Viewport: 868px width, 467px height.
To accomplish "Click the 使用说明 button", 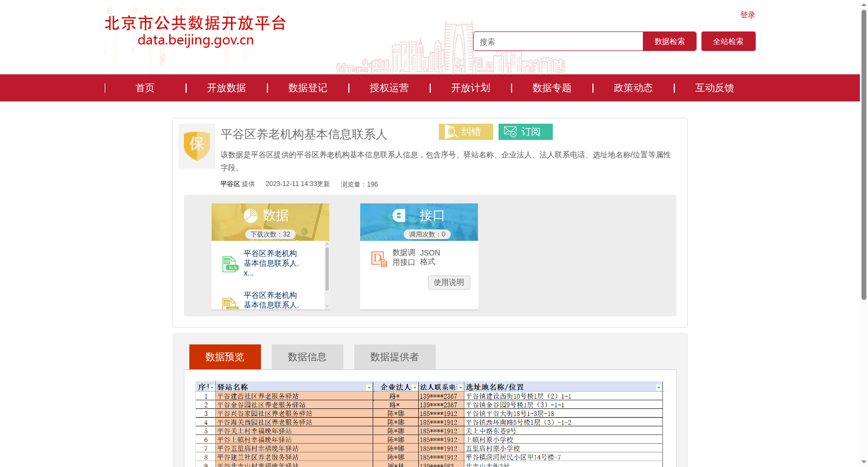I will (449, 283).
